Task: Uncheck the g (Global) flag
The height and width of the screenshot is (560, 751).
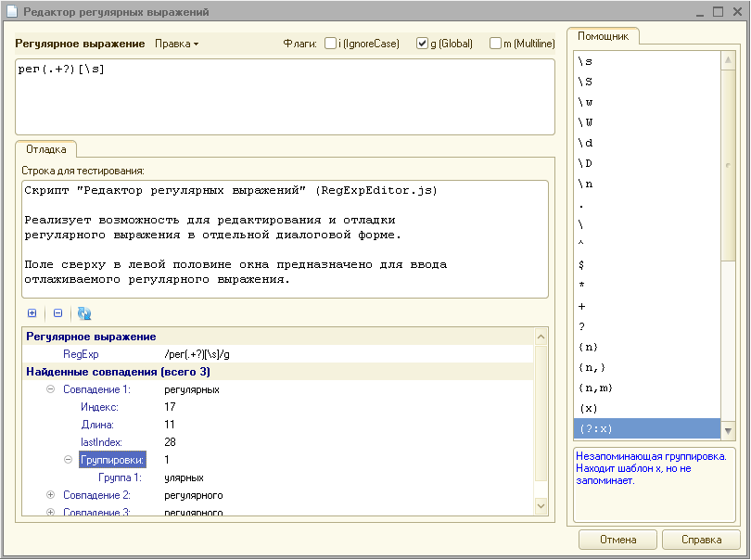Action: pyautogui.click(x=422, y=44)
